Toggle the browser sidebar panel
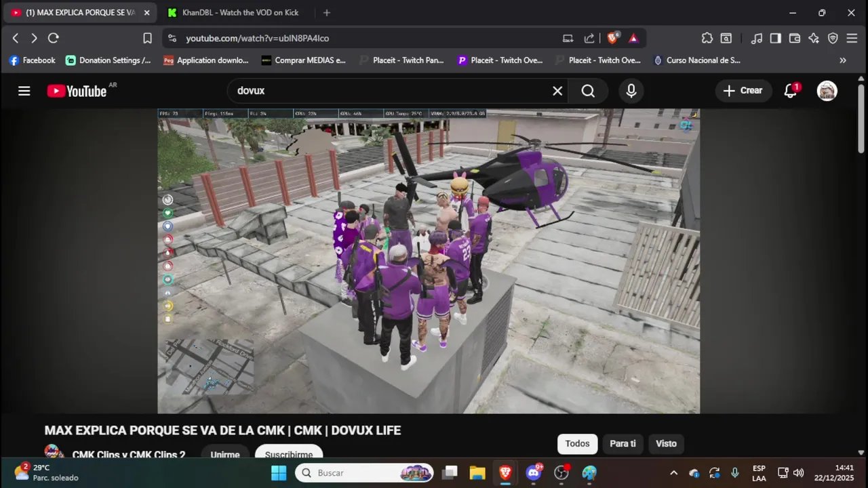Image resolution: width=868 pixels, height=488 pixels. (775, 39)
